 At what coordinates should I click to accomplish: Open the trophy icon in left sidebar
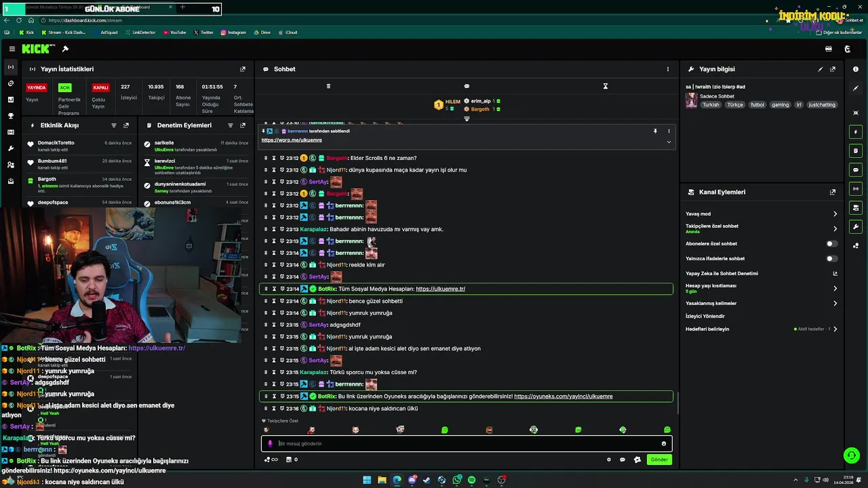pos(10,116)
